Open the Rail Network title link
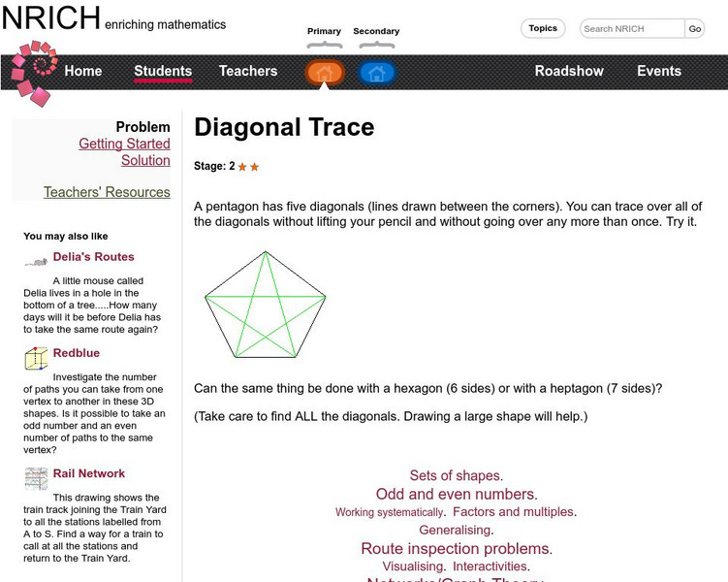728x582 pixels. coord(88,473)
